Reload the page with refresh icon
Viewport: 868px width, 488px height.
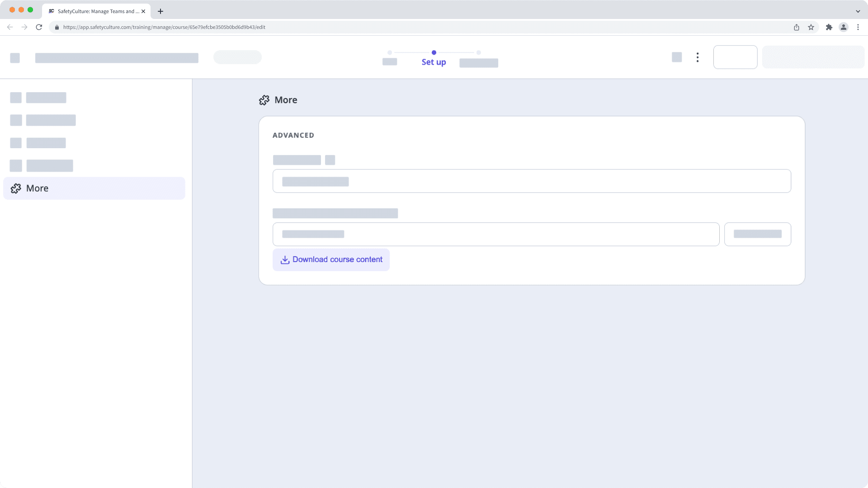[x=39, y=27]
